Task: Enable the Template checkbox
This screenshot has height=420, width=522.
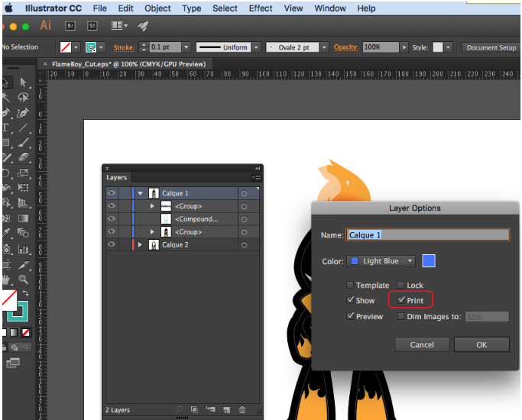Action: point(351,285)
